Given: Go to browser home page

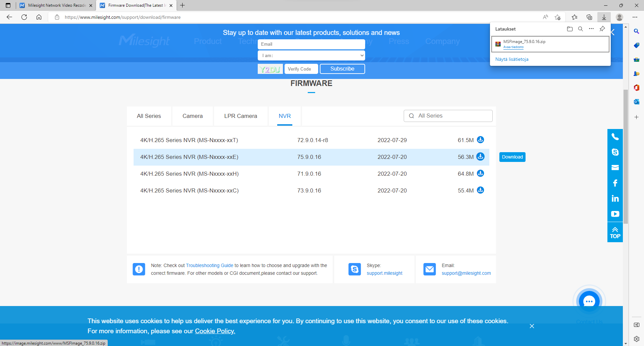Looking at the screenshot, I should [39, 17].
